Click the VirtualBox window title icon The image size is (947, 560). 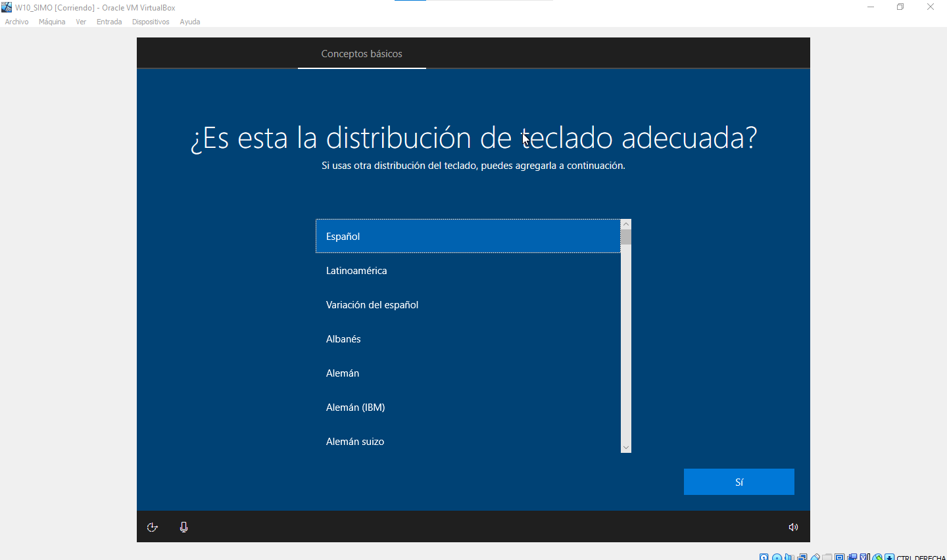(x=7, y=7)
